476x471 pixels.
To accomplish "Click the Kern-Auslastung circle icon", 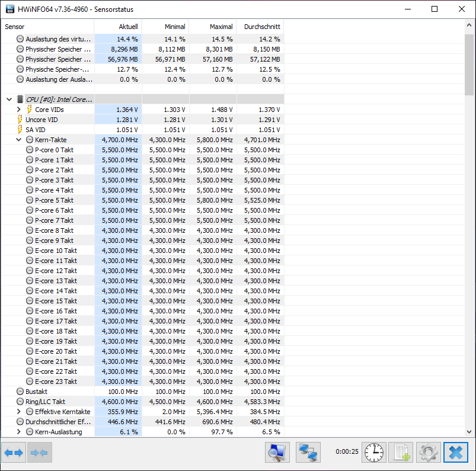I will [x=30, y=431].
